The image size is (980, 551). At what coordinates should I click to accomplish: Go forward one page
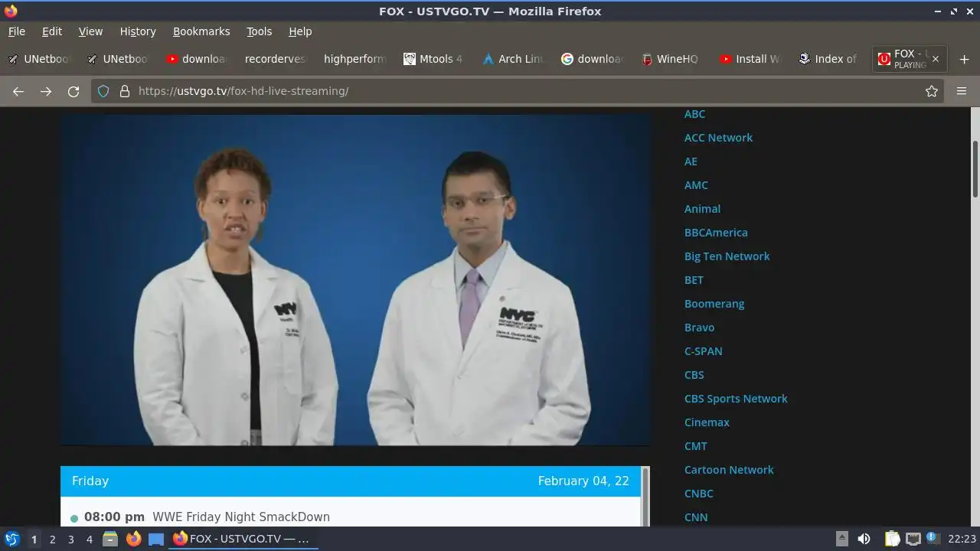pos(46,91)
